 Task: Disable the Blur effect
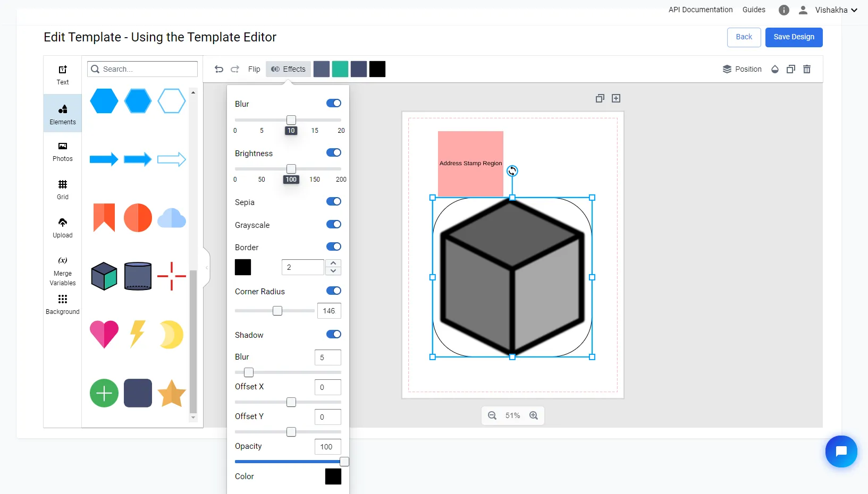click(x=333, y=103)
